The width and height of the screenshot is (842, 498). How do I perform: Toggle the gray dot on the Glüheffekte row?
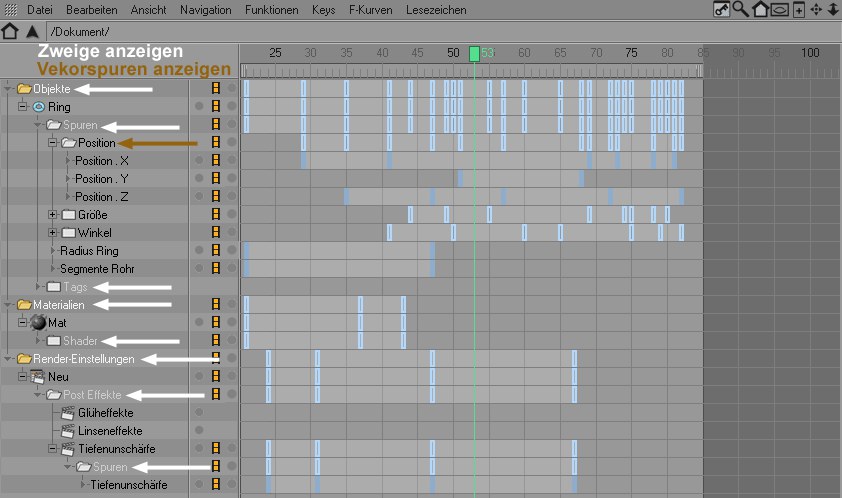(x=200, y=413)
